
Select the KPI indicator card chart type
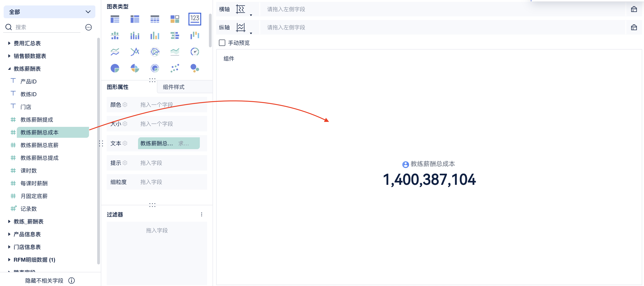[x=195, y=19]
